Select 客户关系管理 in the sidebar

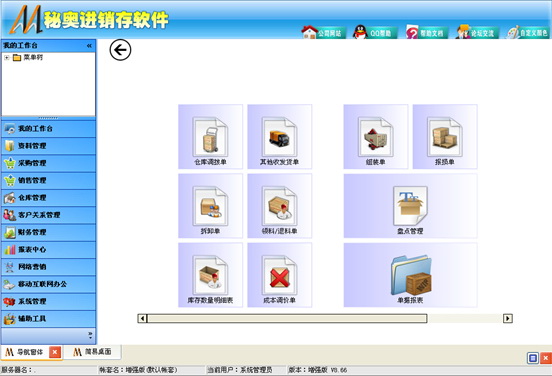click(x=49, y=215)
